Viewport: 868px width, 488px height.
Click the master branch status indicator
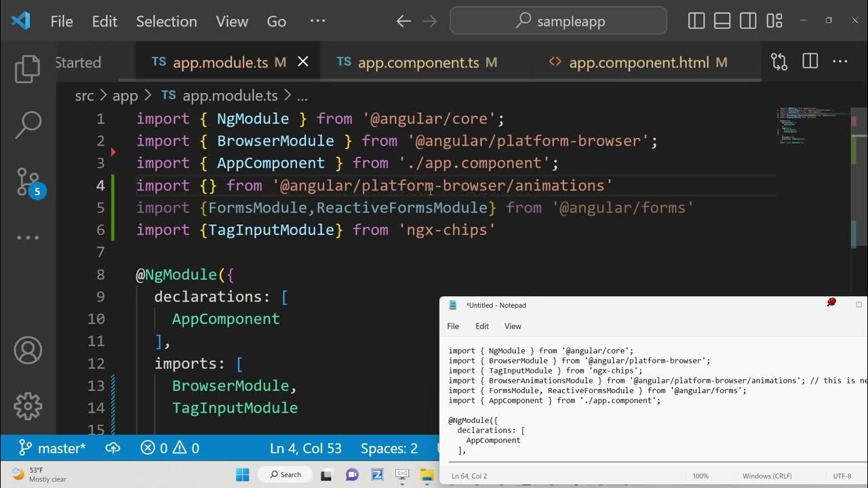coord(53,448)
